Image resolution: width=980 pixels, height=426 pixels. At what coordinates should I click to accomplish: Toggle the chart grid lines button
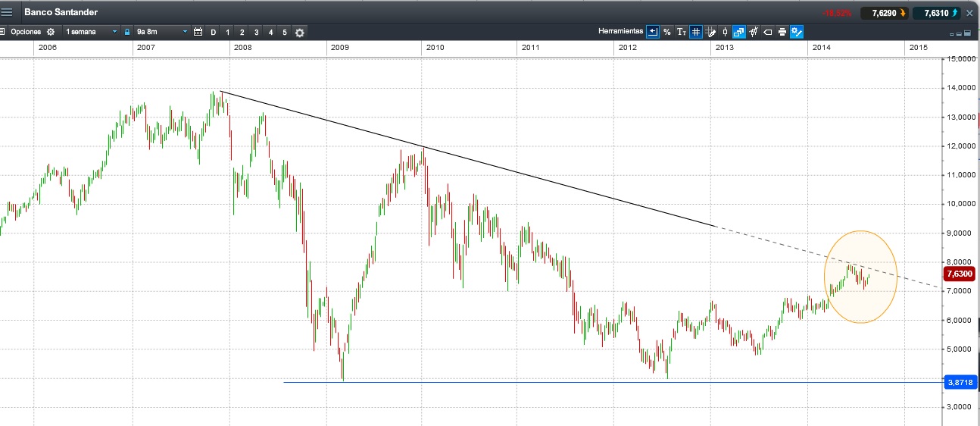695,32
